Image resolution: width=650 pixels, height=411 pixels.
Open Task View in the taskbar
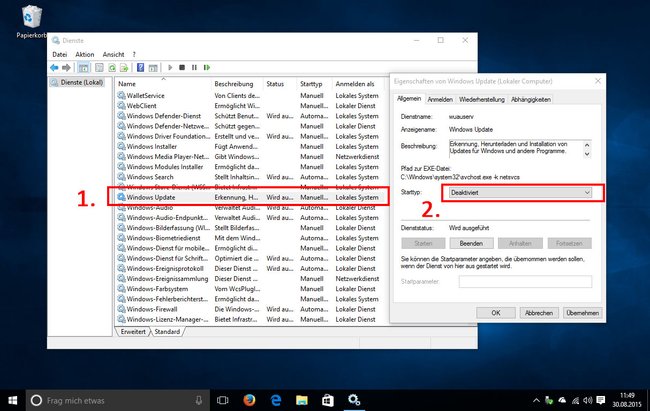(223, 400)
